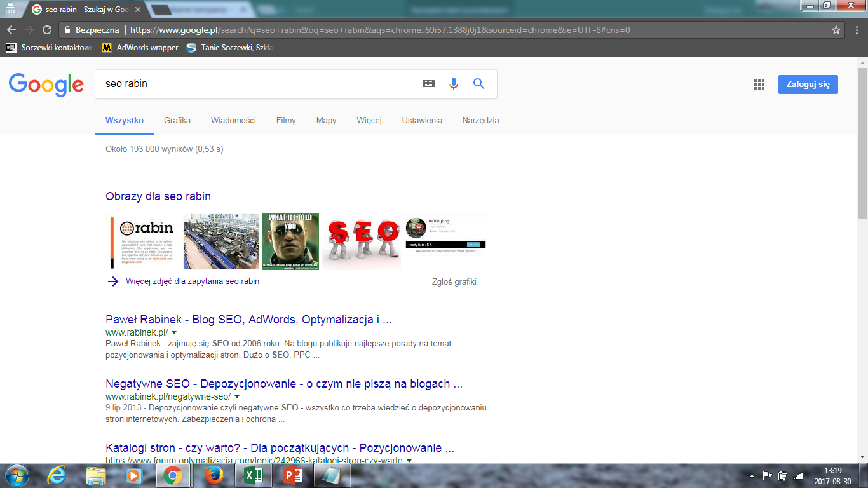Click the address bar URL
This screenshot has height=488, width=868.
click(380, 30)
